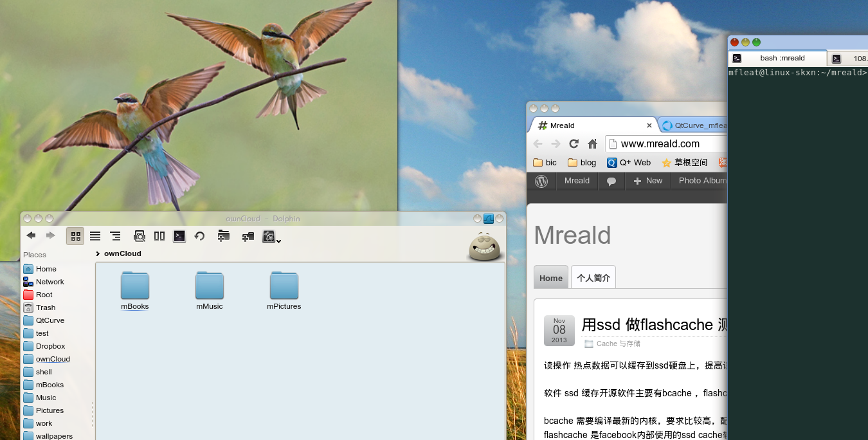Close the Mreald browser tab

click(x=649, y=125)
